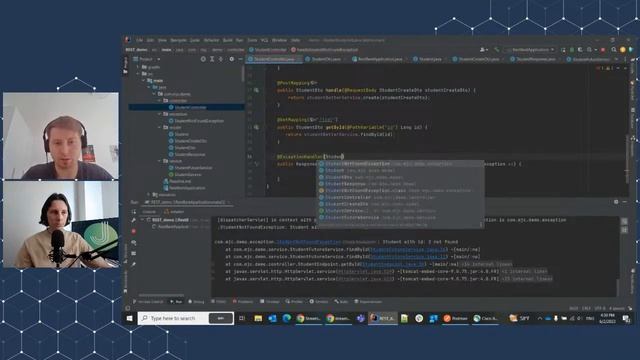
Task: Click the red Stop icon in toolbar
Action: pyautogui.click(x=603, y=50)
